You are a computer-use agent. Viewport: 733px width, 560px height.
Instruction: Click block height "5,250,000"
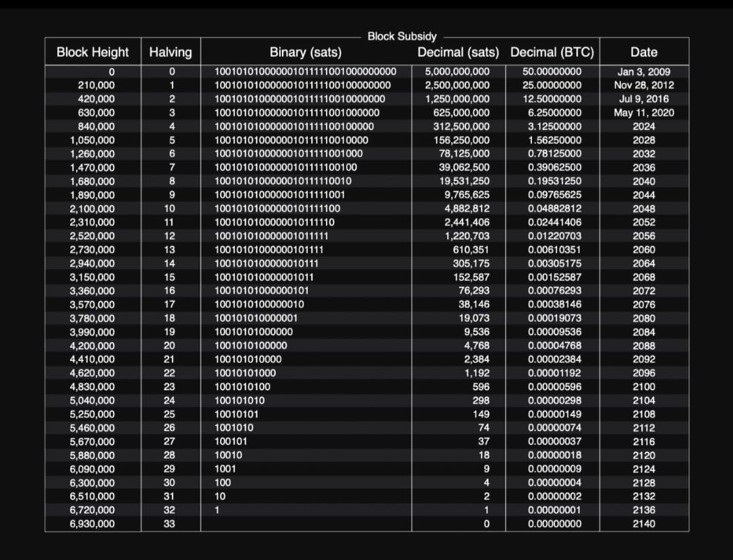click(x=92, y=414)
